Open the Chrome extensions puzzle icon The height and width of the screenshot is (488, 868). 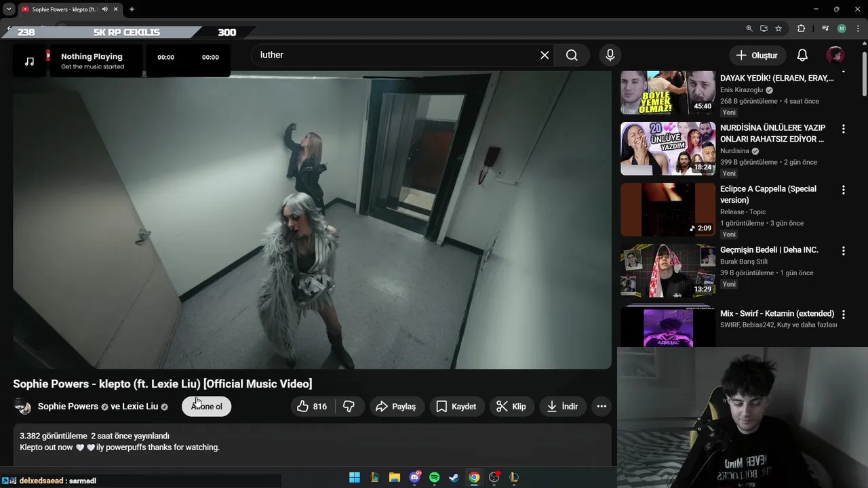coord(801,28)
